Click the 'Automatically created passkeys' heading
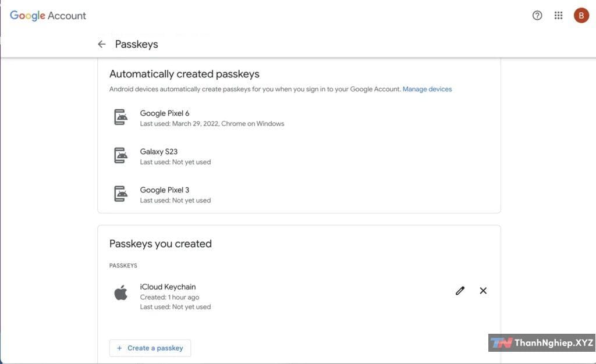The width and height of the screenshot is (596, 364). tap(185, 74)
